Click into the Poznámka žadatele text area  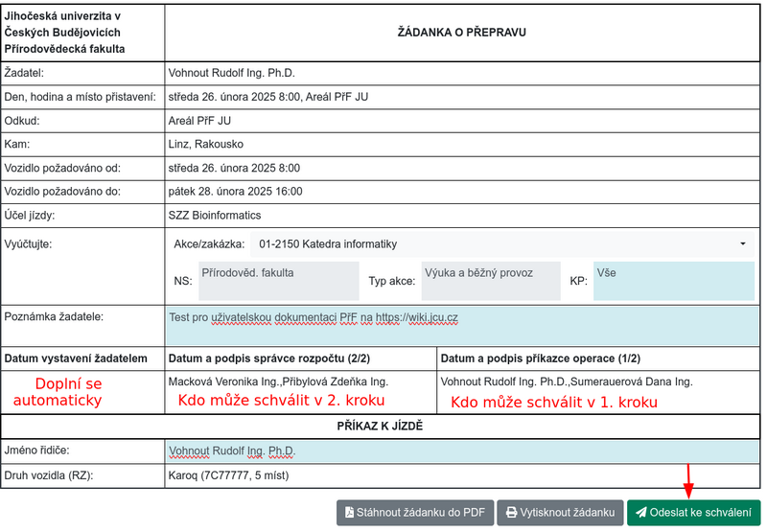click(460, 326)
